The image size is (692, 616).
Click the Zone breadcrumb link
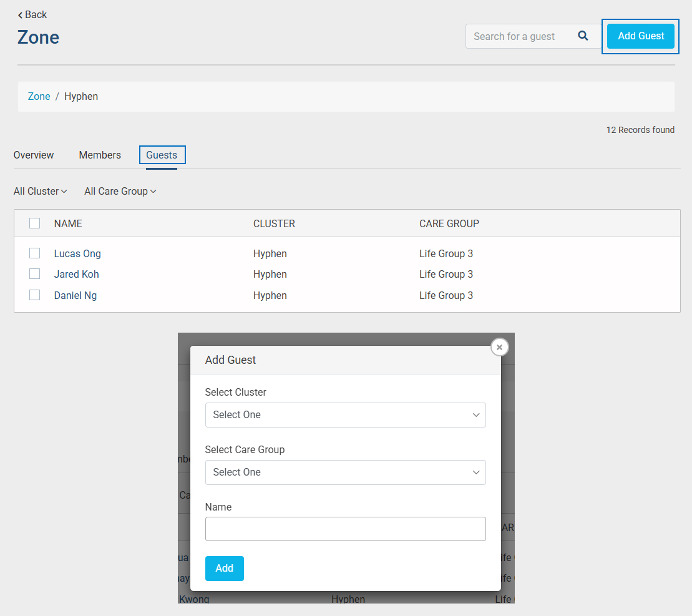pyautogui.click(x=39, y=96)
